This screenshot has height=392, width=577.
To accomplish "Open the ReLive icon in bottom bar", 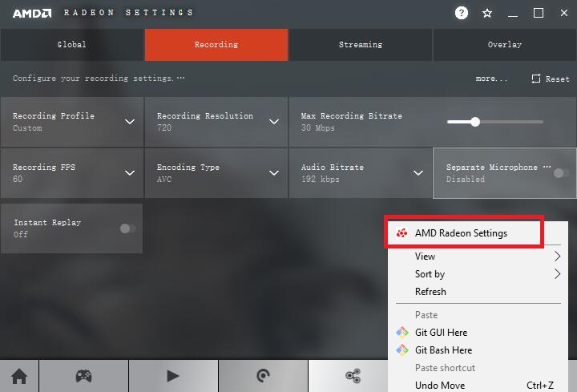I will point(263,376).
